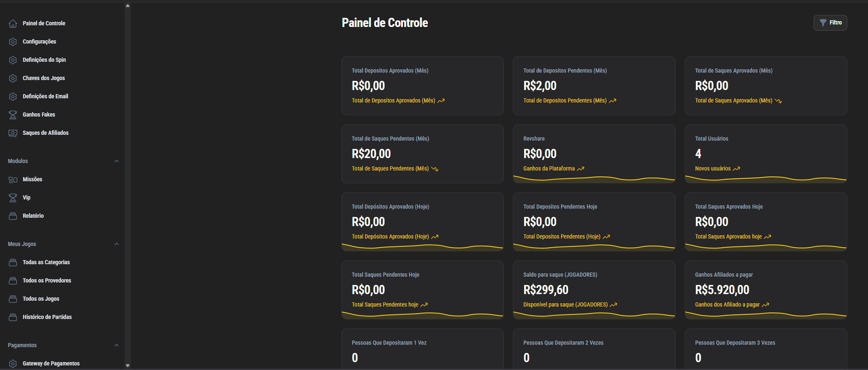Screen dimensions: 868x370
Task: Click the sidebar scroll down arrow
Action: point(128,365)
